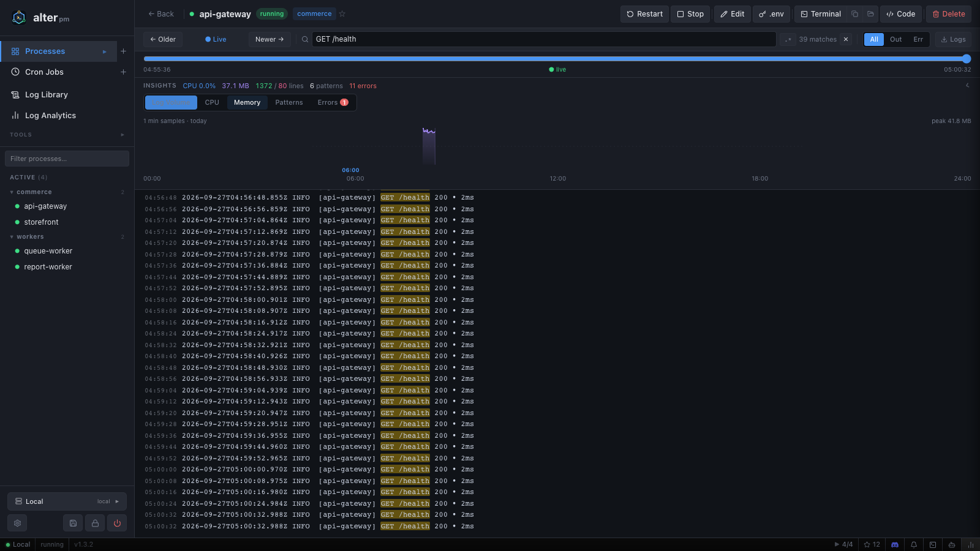
Task: Click the notification bell icon
Action: click(914, 544)
